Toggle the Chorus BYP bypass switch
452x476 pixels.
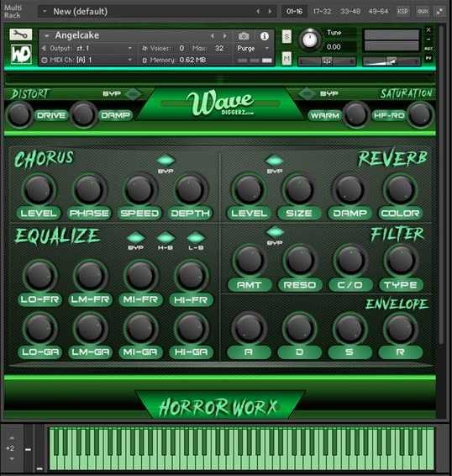click(166, 161)
